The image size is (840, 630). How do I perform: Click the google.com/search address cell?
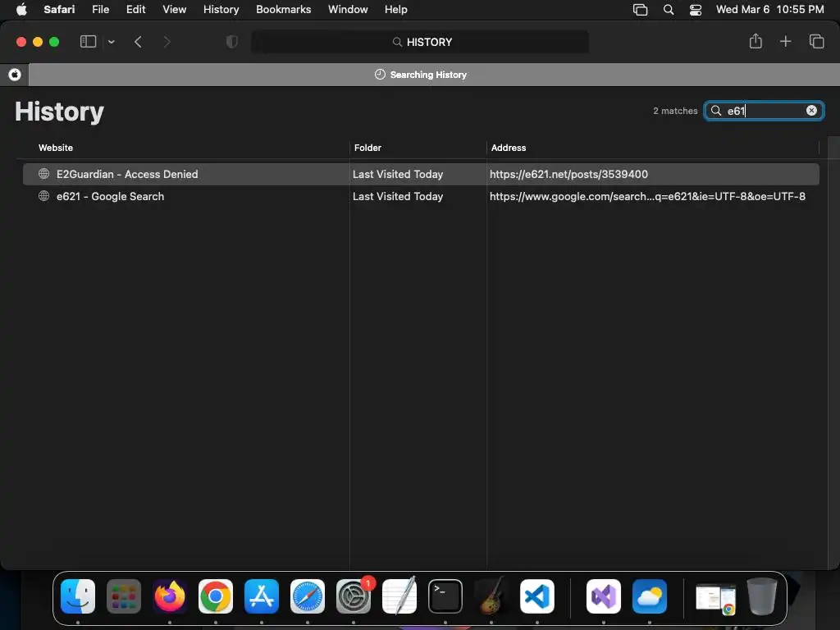click(647, 196)
